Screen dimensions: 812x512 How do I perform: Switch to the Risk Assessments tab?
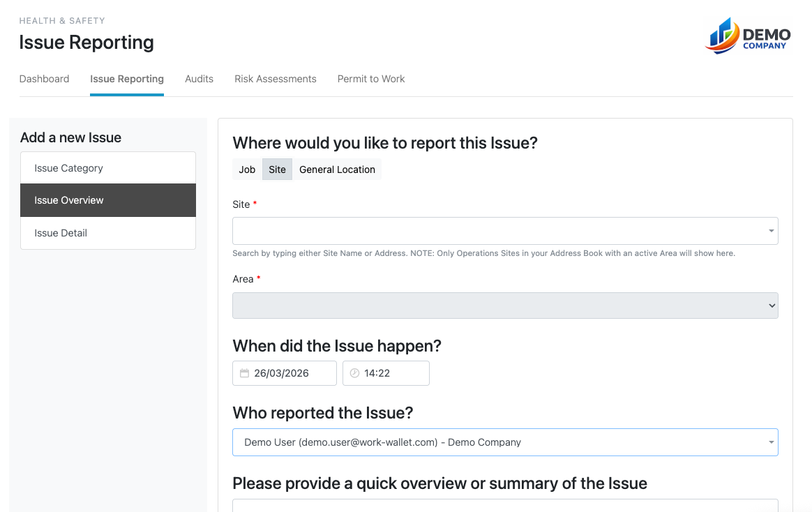[275, 79]
